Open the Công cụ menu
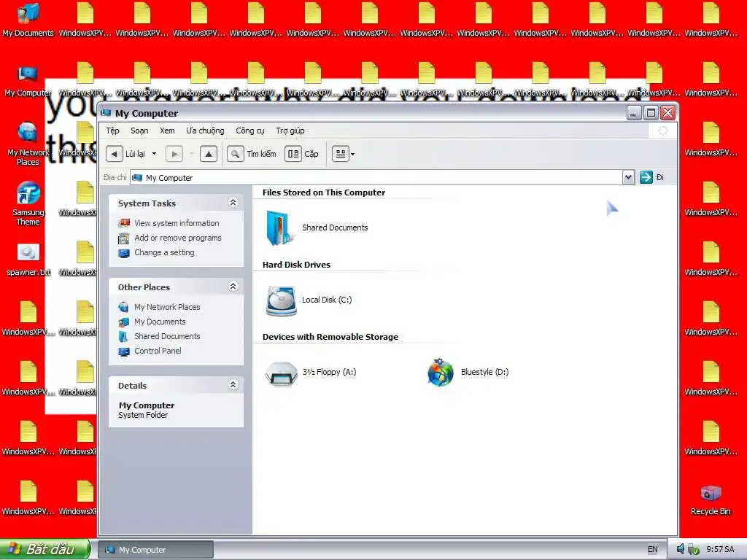Viewport: 747px width, 560px height. pos(250,131)
